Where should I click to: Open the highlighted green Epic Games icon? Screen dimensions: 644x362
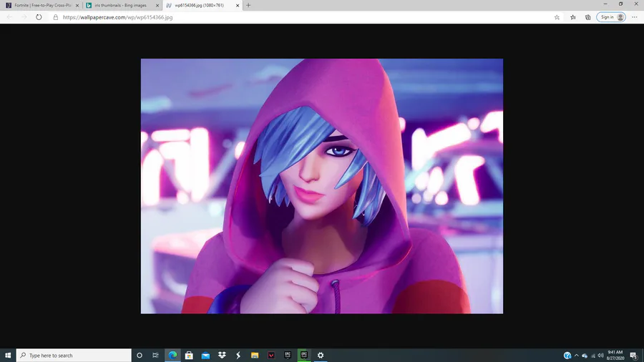(x=304, y=355)
